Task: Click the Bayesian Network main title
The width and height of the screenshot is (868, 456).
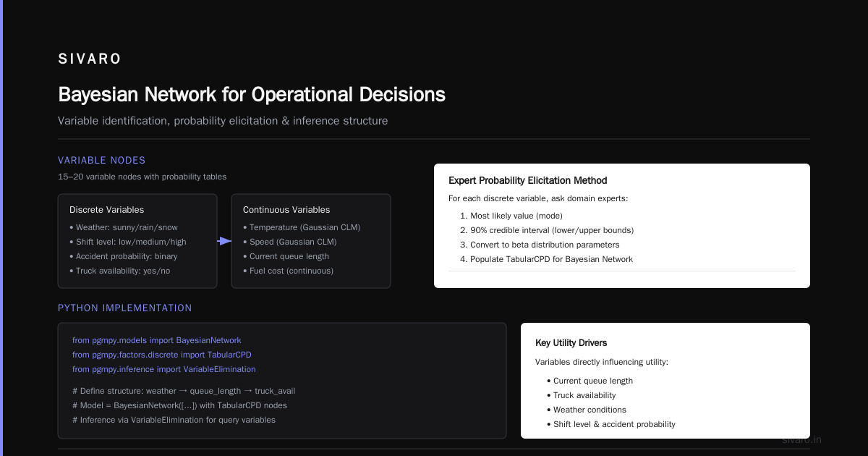Action: click(252, 95)
